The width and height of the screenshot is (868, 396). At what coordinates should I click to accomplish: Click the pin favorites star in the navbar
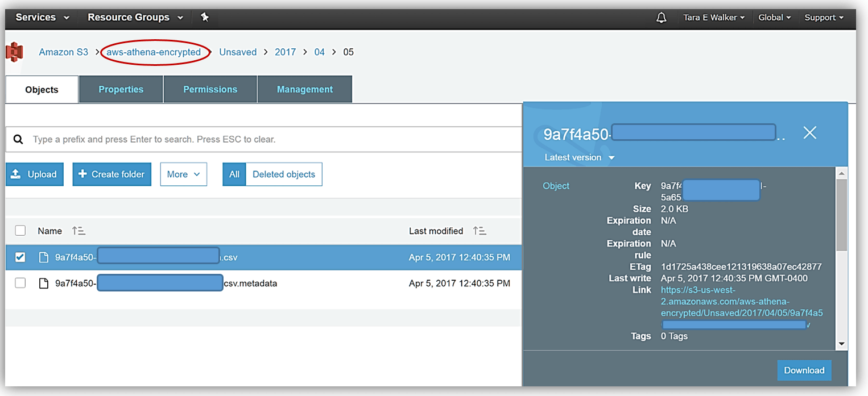[204, 18]
